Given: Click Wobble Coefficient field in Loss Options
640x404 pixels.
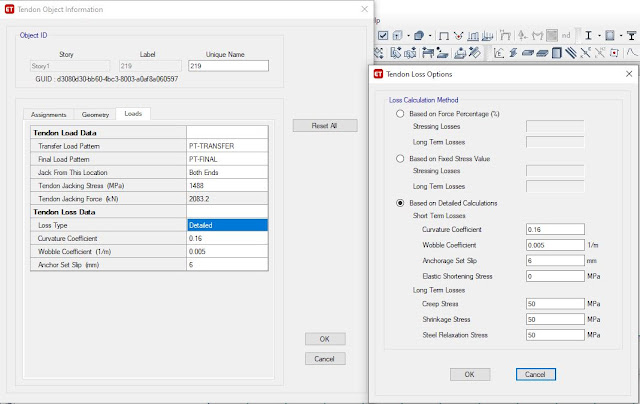Looking at the screenshot, I should coord(555,245).
